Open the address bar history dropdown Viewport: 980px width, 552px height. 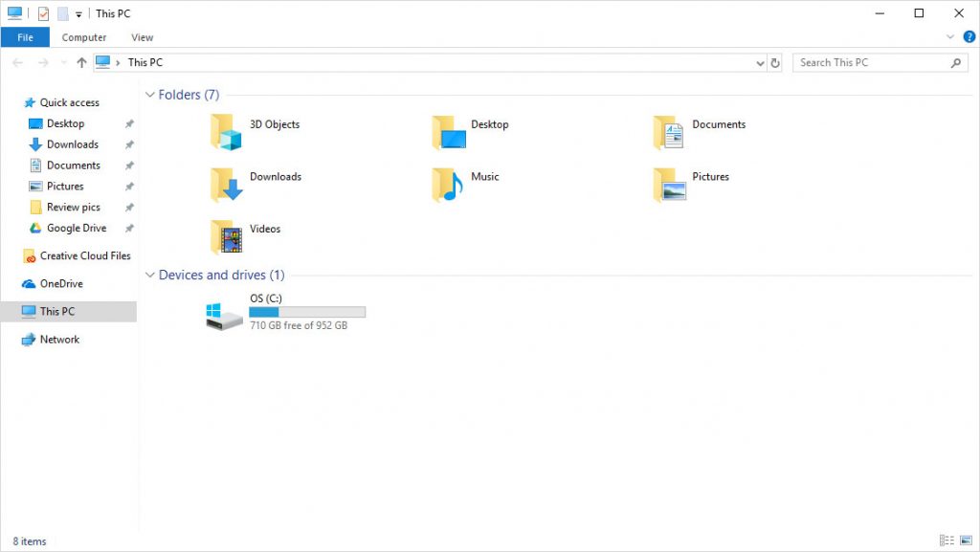(760, 62)
